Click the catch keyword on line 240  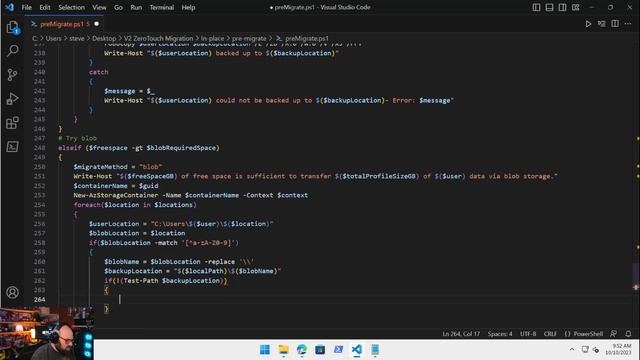point(99,72)
